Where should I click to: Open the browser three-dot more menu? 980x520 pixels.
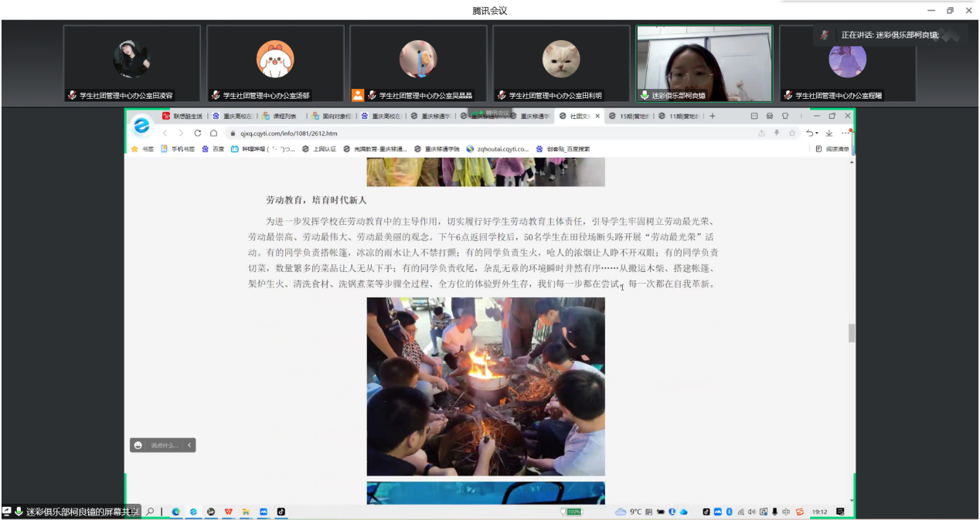[846, 133]
